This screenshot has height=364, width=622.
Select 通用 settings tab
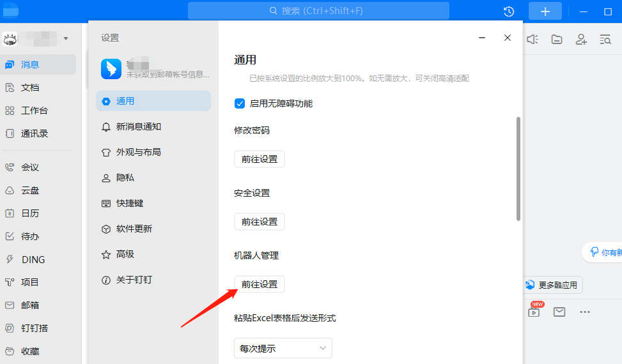point(153,101)
